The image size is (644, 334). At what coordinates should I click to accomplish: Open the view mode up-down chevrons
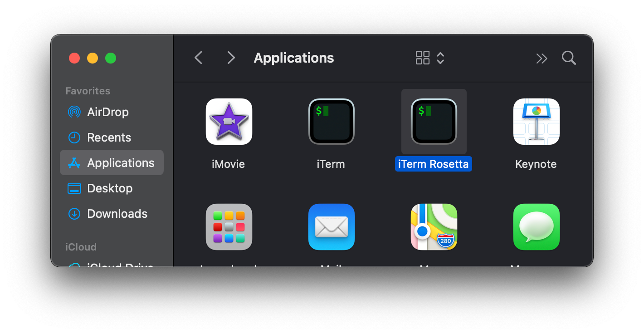pos(440,58)
